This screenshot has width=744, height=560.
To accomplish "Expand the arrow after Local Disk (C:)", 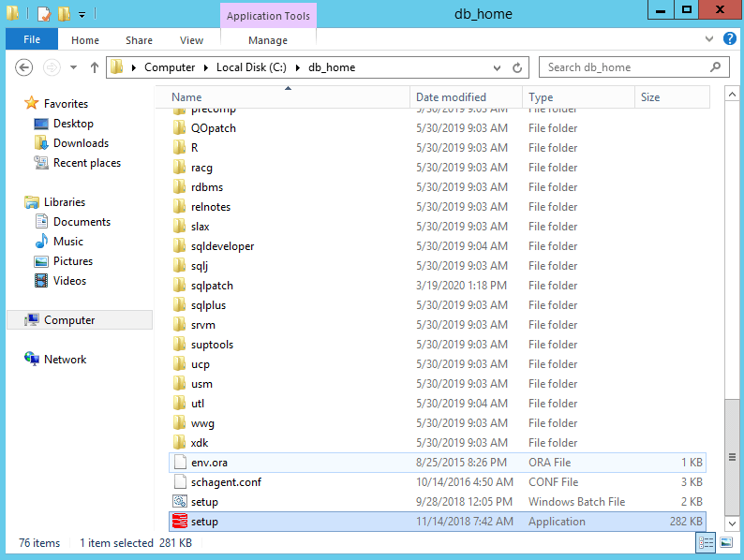I will [x=298, y=67].
